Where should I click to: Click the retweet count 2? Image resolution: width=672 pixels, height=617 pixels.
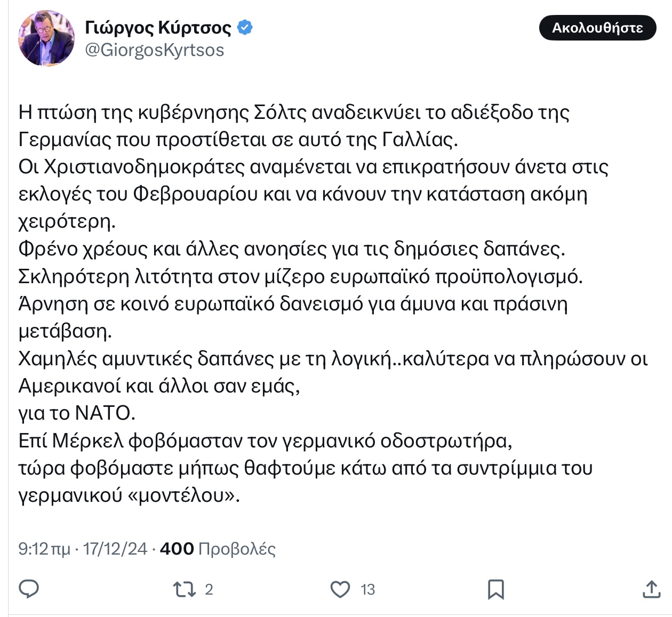(209, 589)
